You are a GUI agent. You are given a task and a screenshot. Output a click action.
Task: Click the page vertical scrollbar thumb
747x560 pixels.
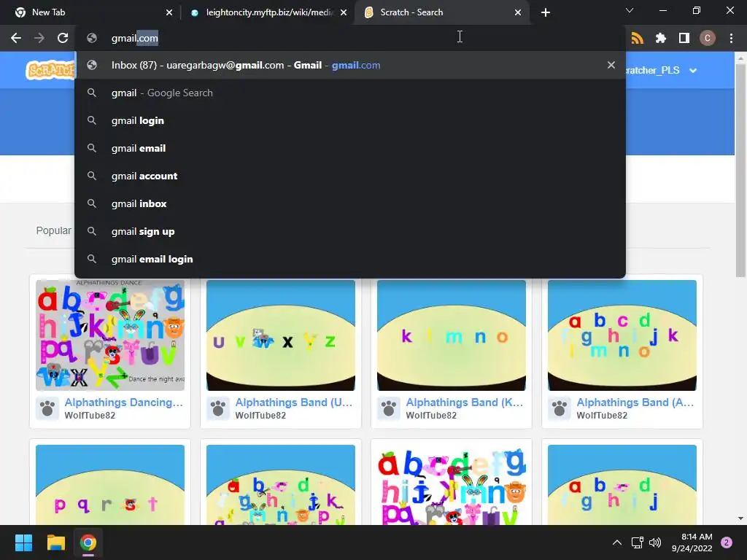[740, 169]
